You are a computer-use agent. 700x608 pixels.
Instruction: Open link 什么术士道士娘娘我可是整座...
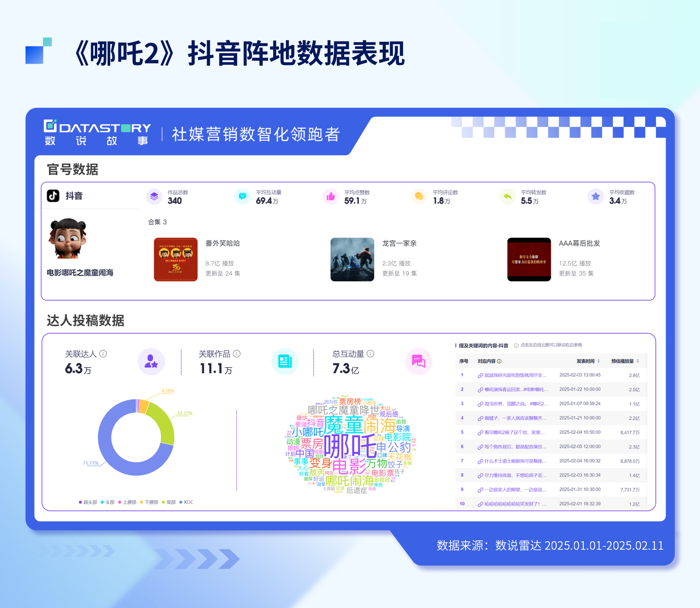tap(515, 461)
